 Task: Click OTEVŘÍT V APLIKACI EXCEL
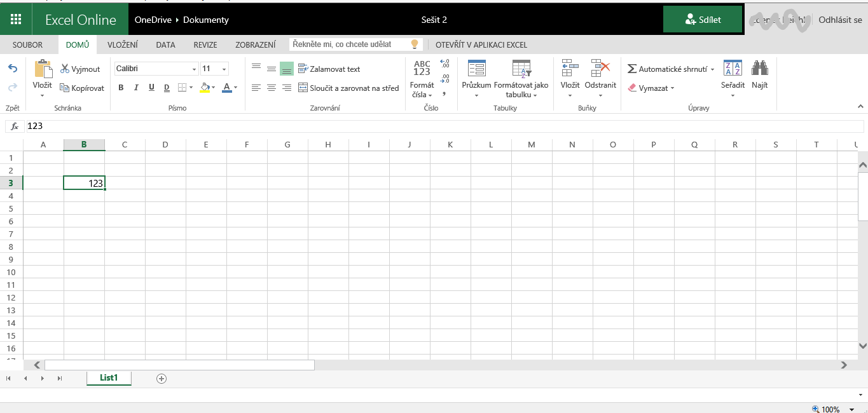pyautogui.click(x=481, y=45)
